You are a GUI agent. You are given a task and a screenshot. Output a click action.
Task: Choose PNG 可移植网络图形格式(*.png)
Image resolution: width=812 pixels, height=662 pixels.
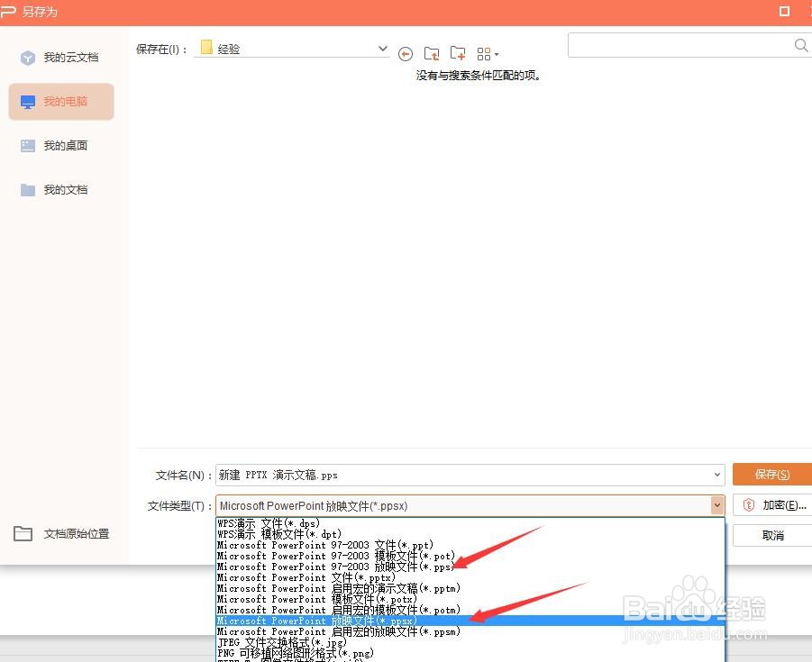pyautogui.click(x=470, y=653)
